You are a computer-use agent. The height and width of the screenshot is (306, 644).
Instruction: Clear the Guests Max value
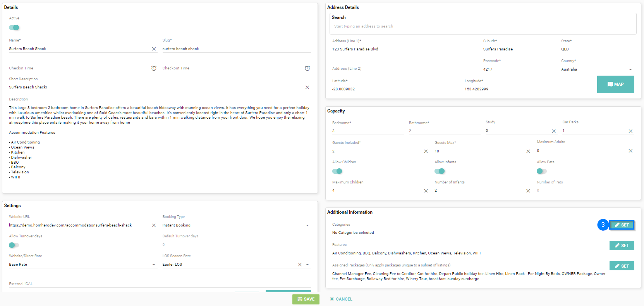coord(528,151)
